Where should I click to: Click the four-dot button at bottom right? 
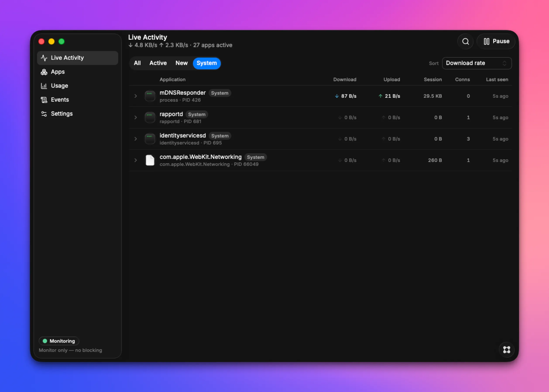click(x=506, y=350)
